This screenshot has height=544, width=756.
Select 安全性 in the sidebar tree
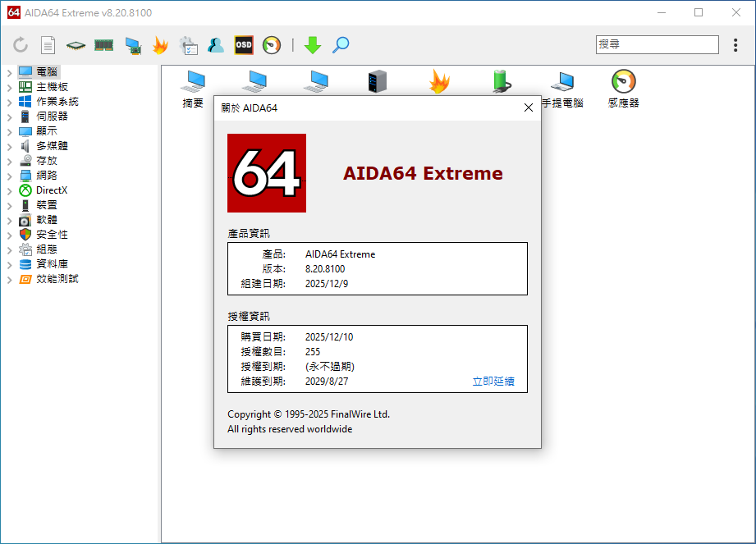[x=52, y=235]
